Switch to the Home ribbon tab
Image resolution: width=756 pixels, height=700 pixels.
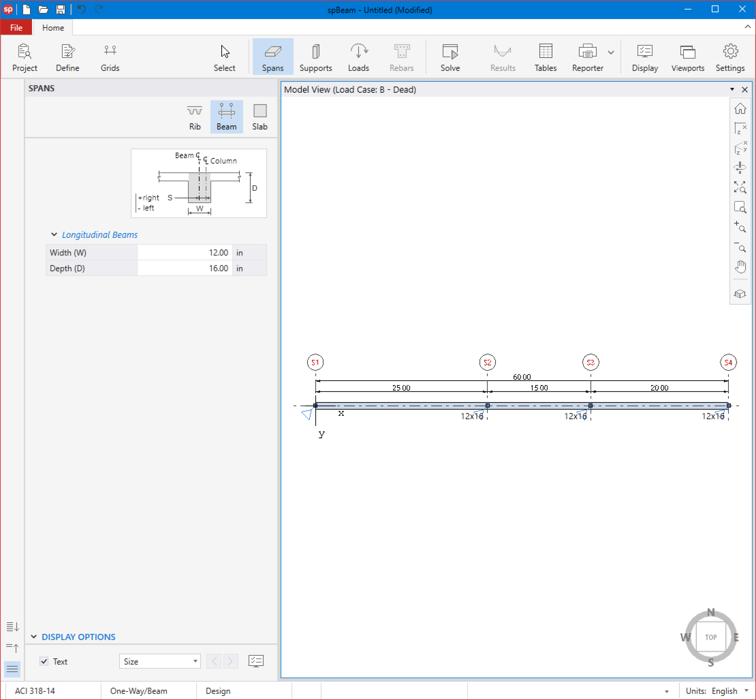[x=53, y=28]
